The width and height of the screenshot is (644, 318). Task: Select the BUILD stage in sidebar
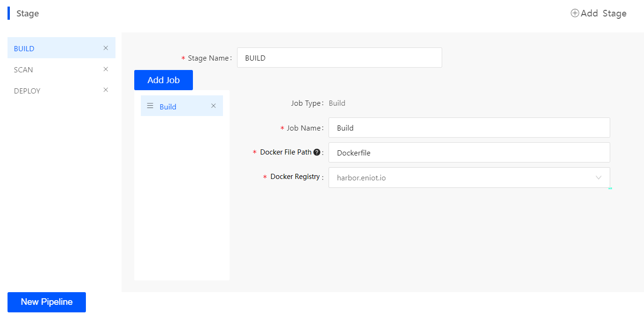24,48
